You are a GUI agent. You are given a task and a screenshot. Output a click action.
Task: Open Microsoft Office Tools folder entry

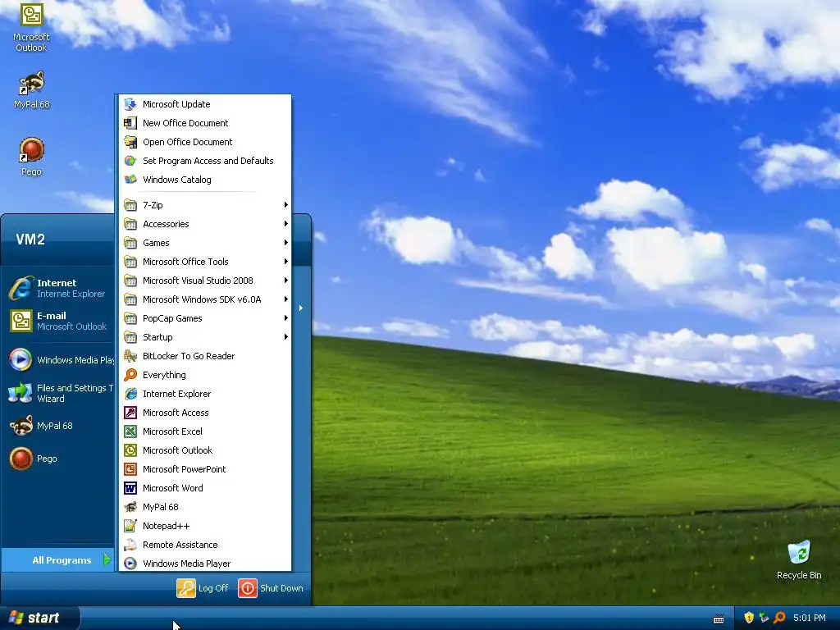(x=205, y=262)
